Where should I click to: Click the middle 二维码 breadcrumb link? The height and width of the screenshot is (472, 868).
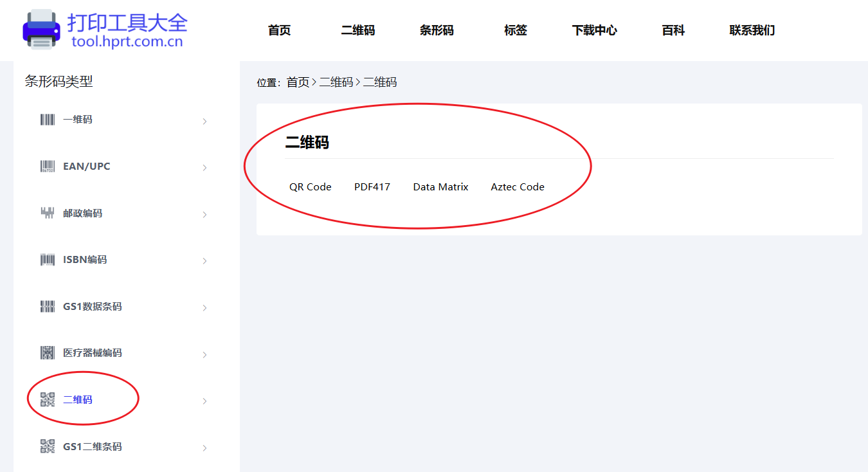tap(336, 82)
